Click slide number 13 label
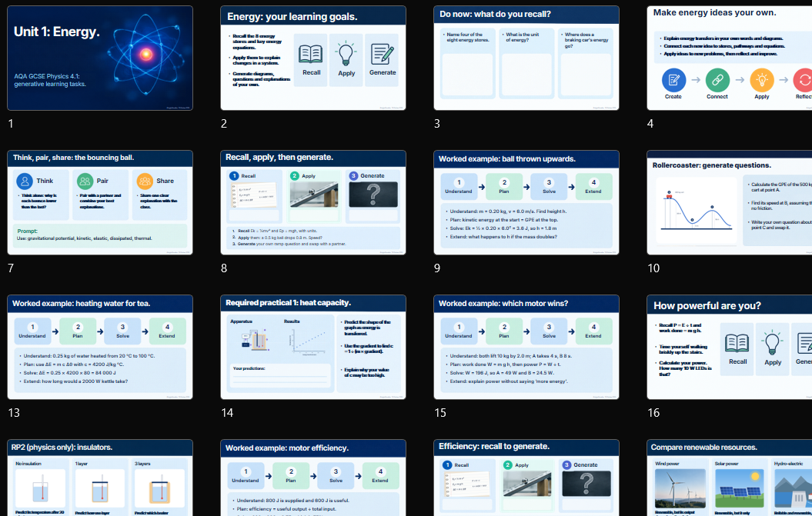 click(14, 412)
